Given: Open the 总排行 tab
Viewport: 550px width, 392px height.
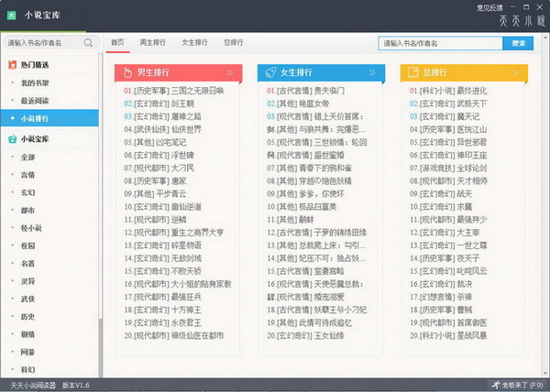Looking at the screenshot, I should point(234,43).
